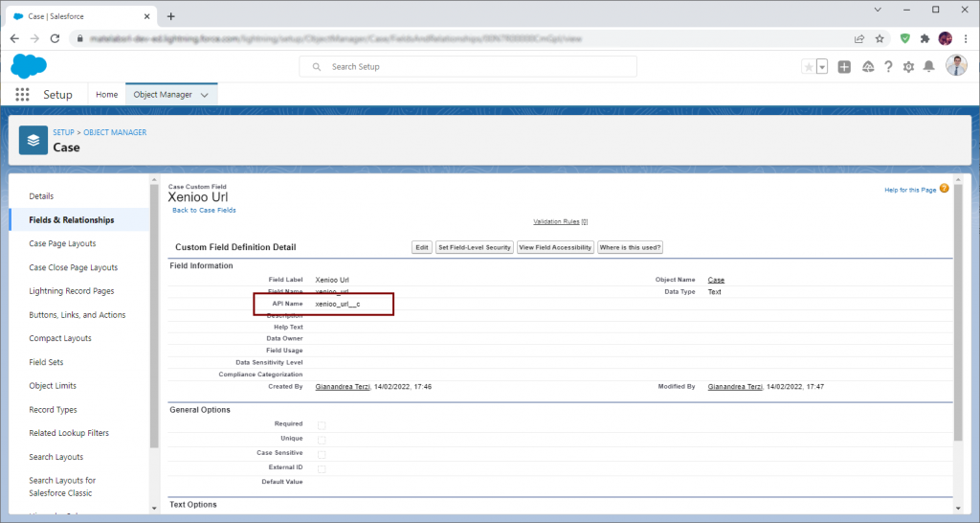Open the Global Actions plus icon
980x523 pixels.
844,66
